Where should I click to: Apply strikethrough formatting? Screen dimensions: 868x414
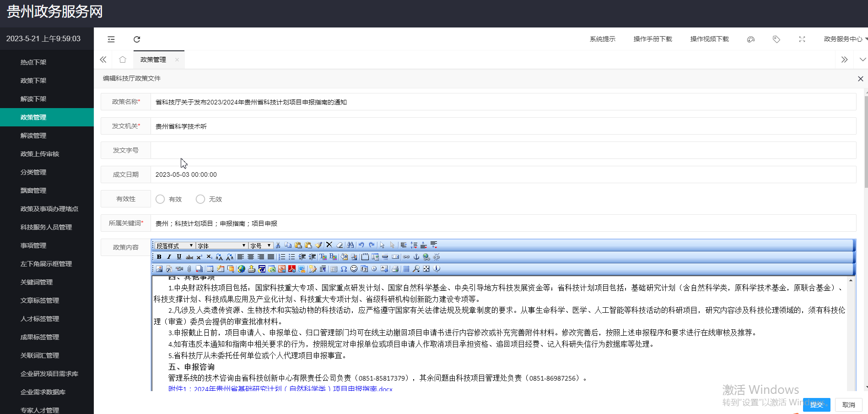click(x=189, y=257)
